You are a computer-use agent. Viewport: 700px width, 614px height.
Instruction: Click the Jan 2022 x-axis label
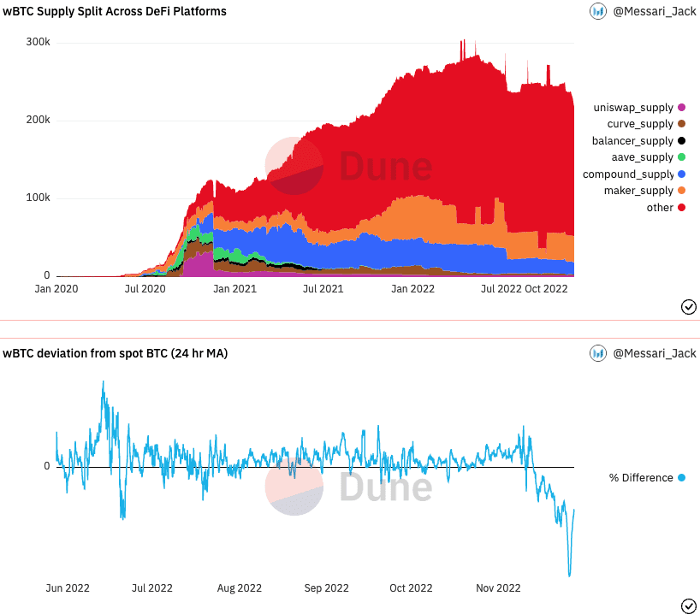tap(413, 289)
